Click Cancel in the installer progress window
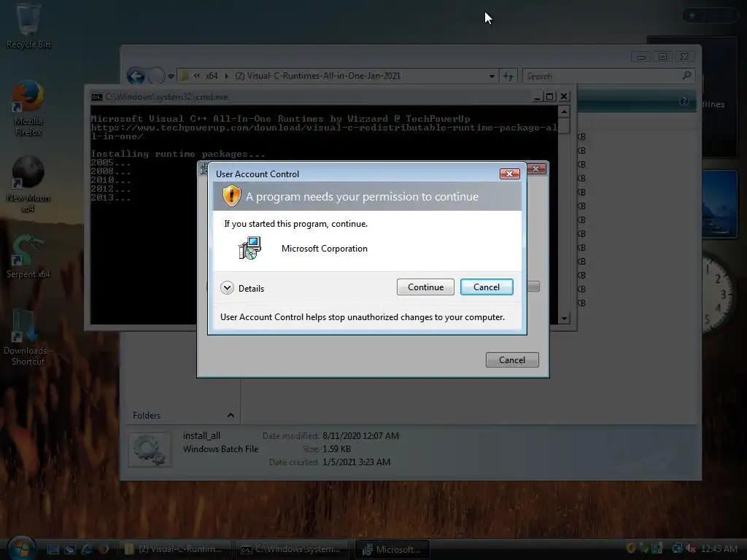 [x=512, y=360]
